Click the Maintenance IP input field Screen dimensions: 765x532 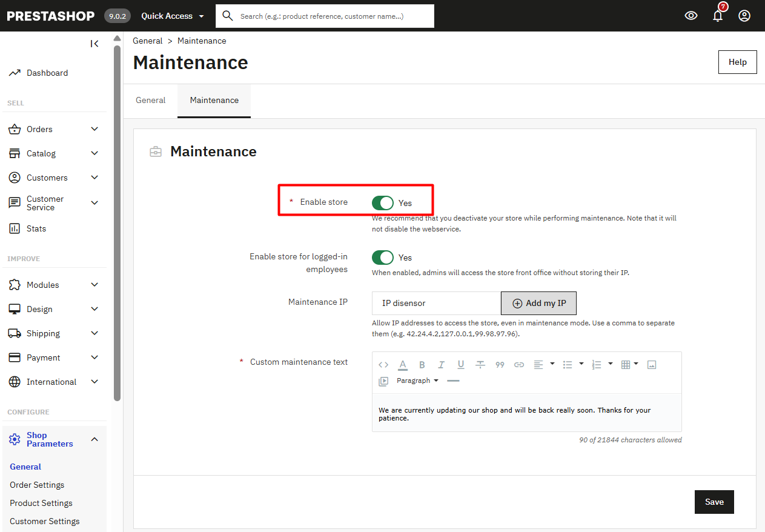click(x=436, y=303)
